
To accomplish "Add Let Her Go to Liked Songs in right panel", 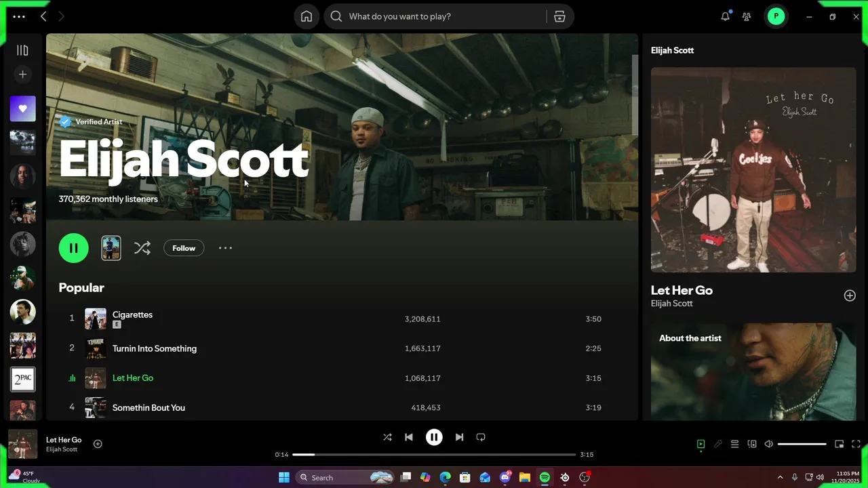I will (850, 296).
